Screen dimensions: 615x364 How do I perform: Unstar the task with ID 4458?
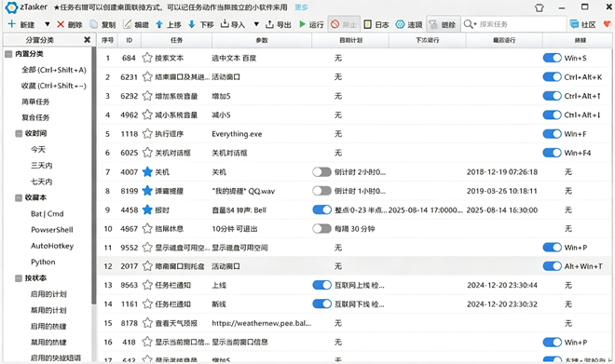[147, 209]
